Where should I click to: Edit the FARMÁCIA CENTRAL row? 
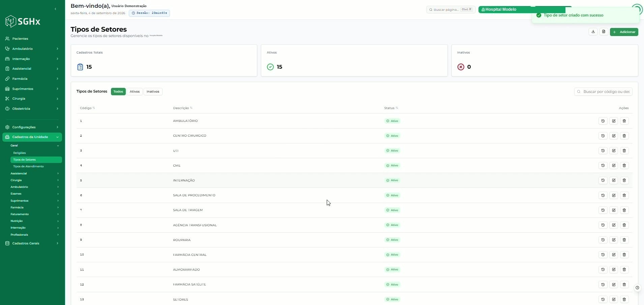point(614,255)
